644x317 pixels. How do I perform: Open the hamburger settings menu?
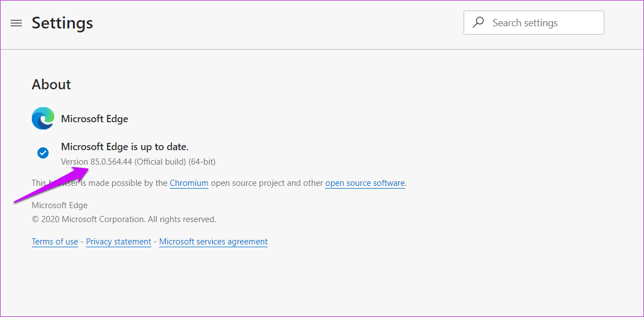[x=16, y=23]
